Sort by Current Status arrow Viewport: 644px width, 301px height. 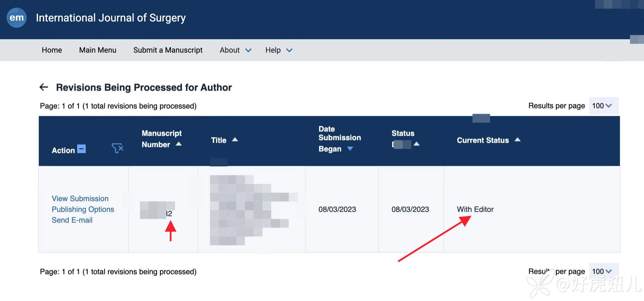click(x=518, y=140)
